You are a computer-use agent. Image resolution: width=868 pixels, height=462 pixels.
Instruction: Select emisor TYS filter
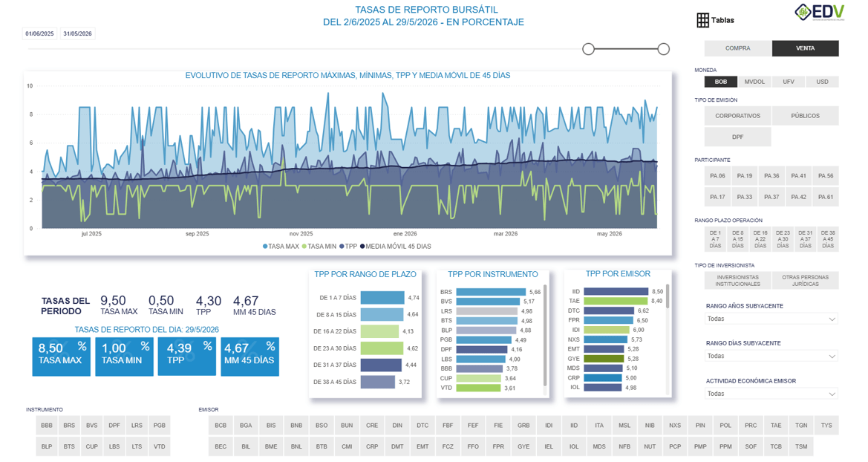click(826, 426)
